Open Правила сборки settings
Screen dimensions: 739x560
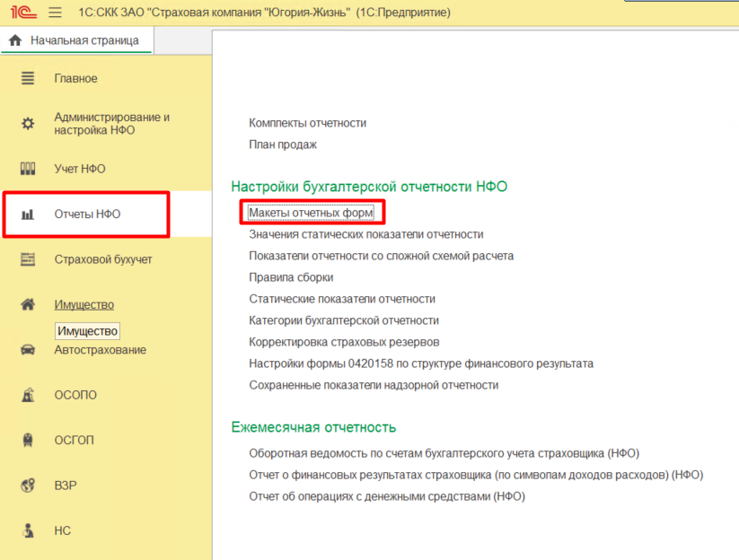[x=291, y=277]
